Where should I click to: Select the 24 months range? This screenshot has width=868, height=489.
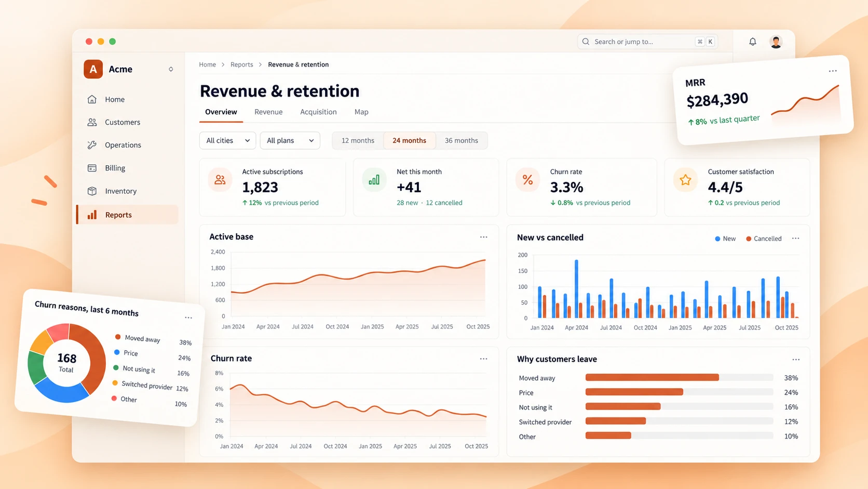(409, 140)
